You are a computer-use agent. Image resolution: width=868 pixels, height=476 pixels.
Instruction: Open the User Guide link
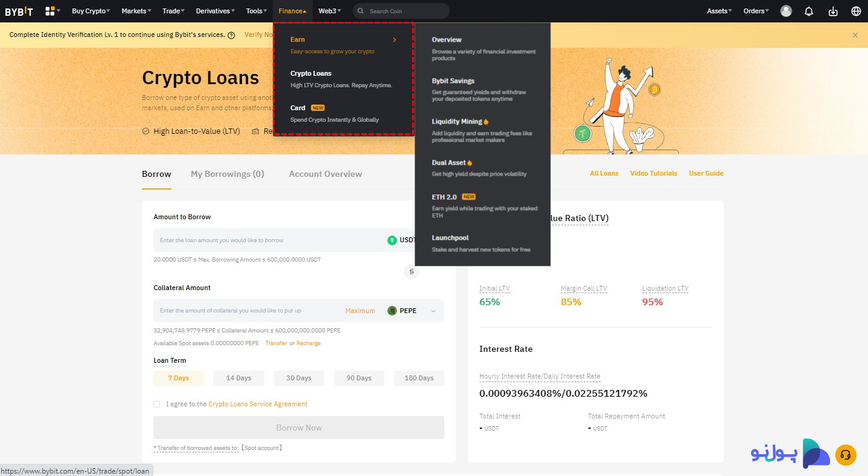[x=706, y=173]
